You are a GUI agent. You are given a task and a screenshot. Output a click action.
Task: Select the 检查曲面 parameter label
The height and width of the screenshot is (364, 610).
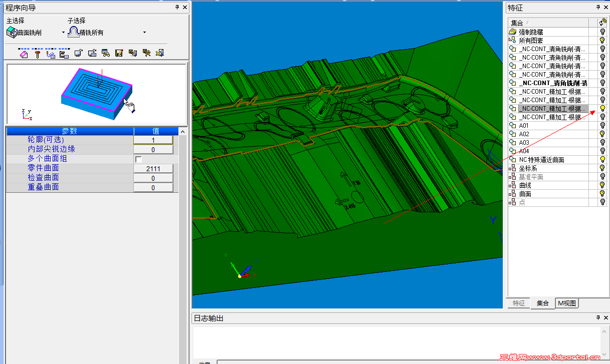coord(43,178)
